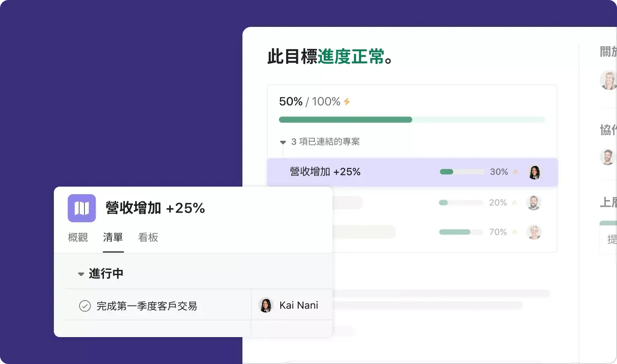Click the 50% / 100% progress value
Image resolution: width=617 pixels, height=364 pixels.
[x=310, y=101]
